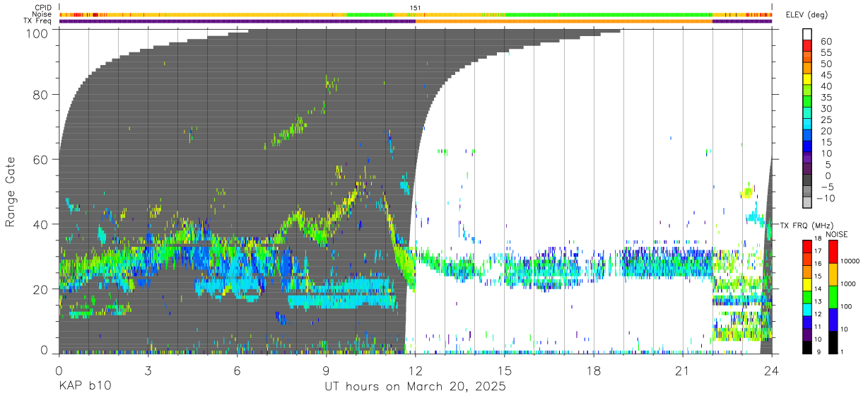Click the CPID value '151'
The width and height of the screenshot is (868, 401).
tap(416, 8)
